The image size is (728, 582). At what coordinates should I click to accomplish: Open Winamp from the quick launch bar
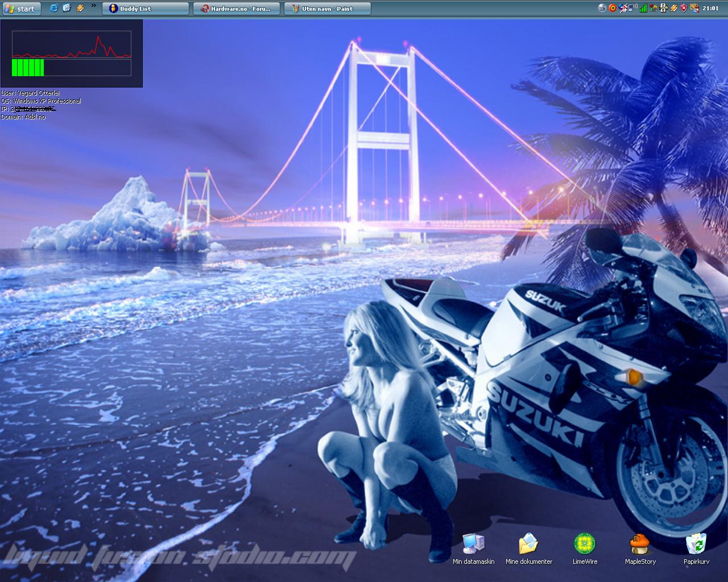(x=80, y=8)
